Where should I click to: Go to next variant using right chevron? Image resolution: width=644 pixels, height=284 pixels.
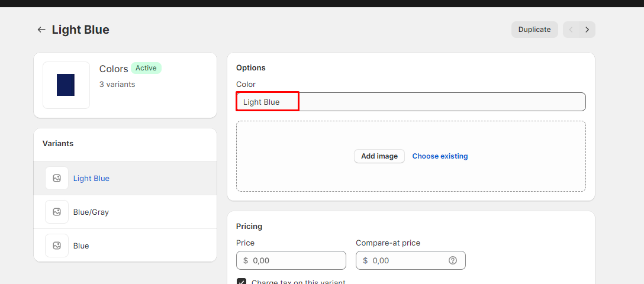coord(587,30)
